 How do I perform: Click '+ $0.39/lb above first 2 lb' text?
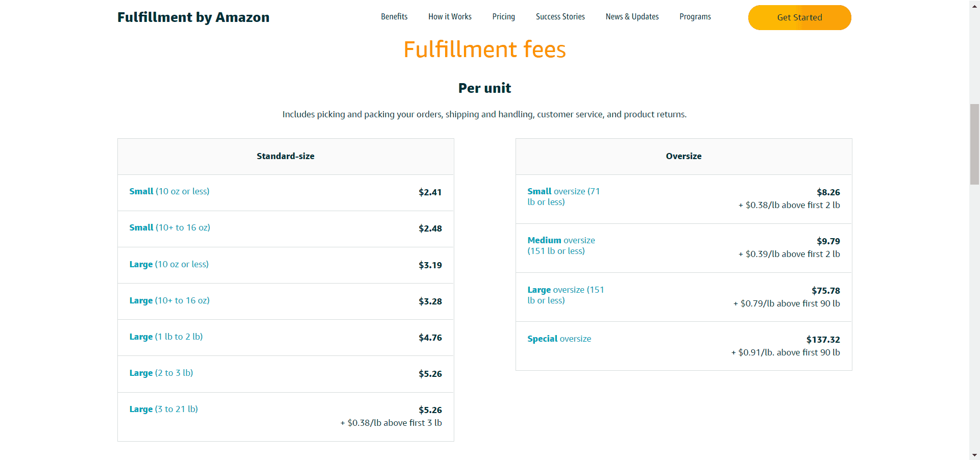tap(789, 254)
